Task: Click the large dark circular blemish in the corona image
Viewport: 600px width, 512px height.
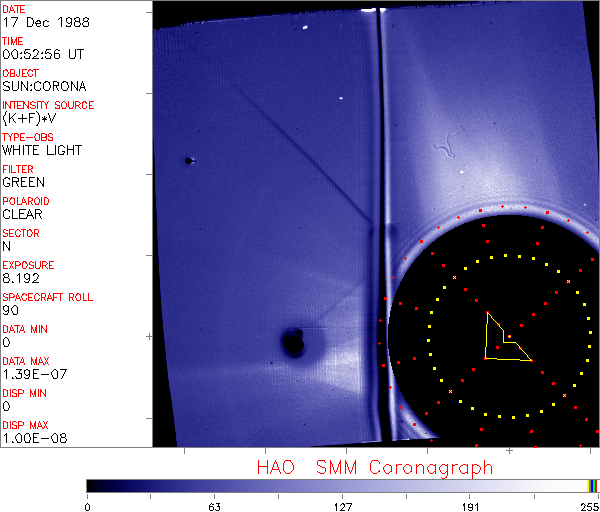Action: (293, 342)
